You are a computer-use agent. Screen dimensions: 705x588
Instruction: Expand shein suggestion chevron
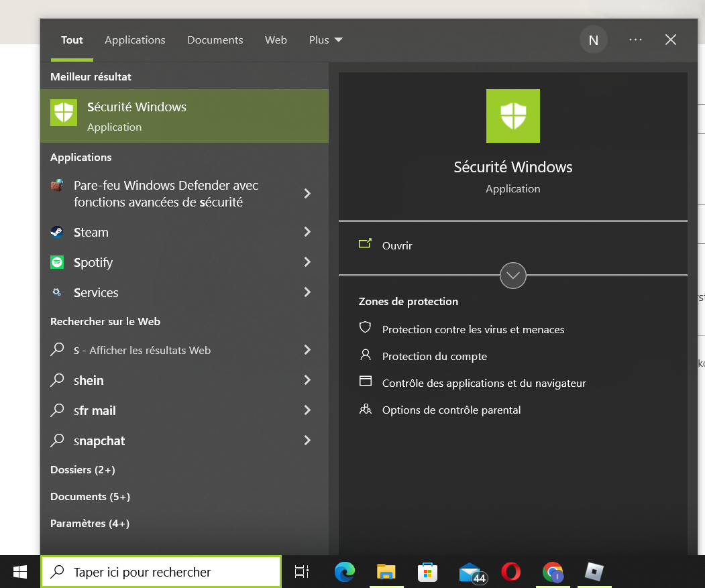coord(307,380)
